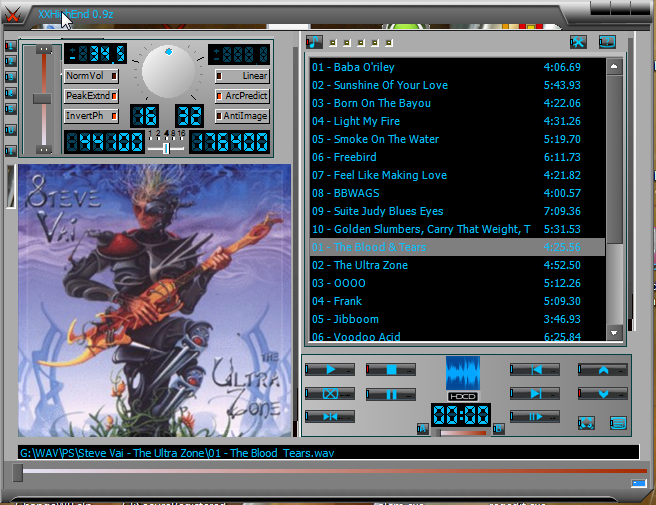Click the crossed-box icon button under Play
Viewport: 656px width, 505px height.
click(x=330, y=394)
